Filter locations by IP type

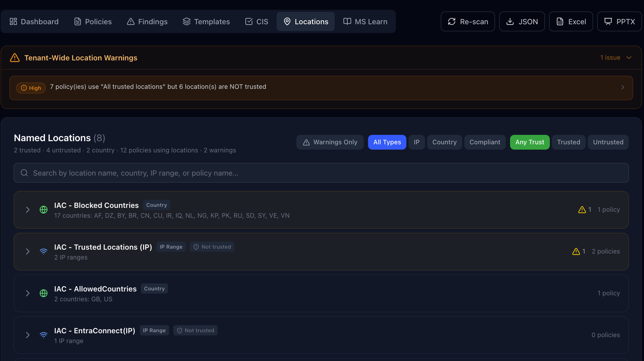[x=417, y=142]
